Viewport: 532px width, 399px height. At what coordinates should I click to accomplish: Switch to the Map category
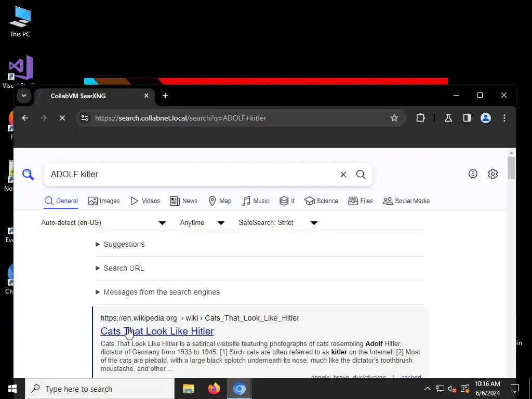[x=220, y=201]
